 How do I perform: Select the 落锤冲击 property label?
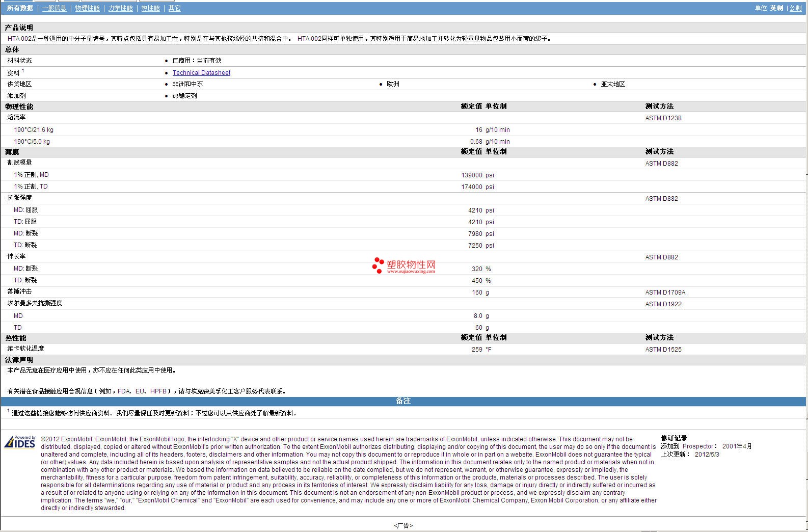[19, 291]
